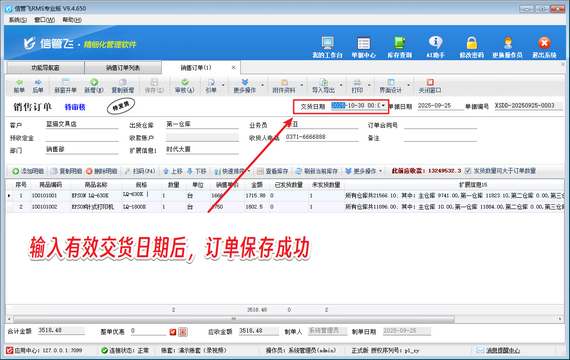Click the 整单优惠 input field

pyautogui.click(x=148, y=331)
